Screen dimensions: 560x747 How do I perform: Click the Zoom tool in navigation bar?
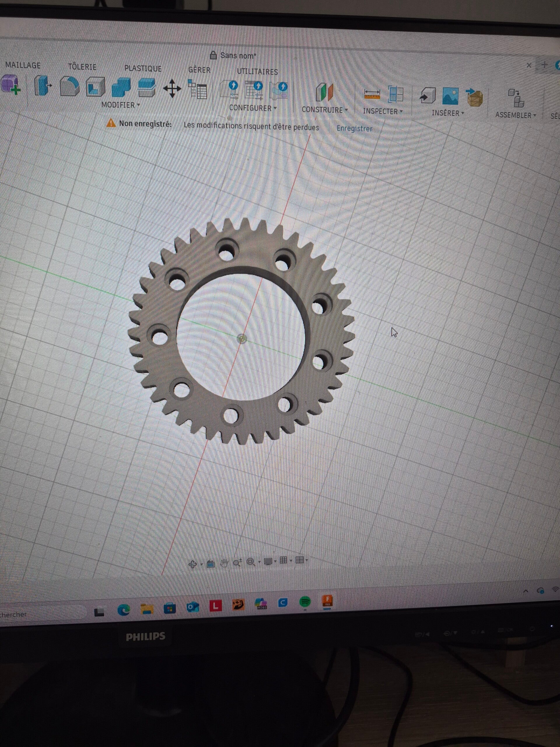pos(237,562)
